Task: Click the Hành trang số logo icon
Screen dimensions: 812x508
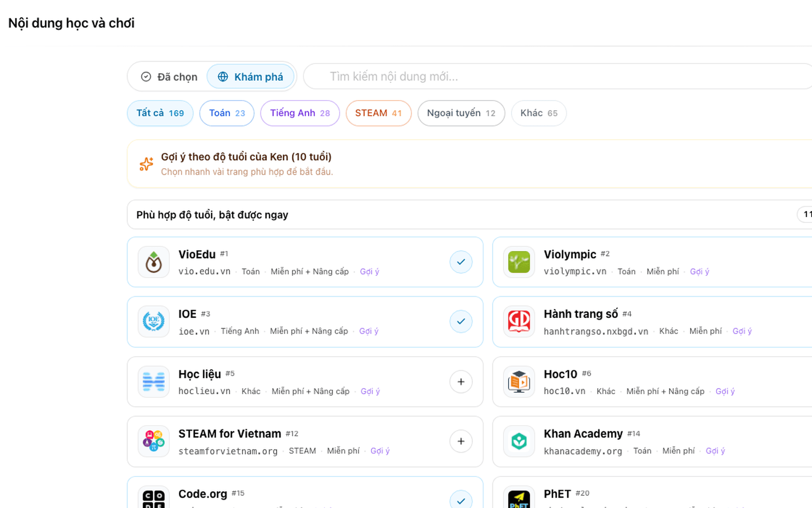Action: point(519,322)
